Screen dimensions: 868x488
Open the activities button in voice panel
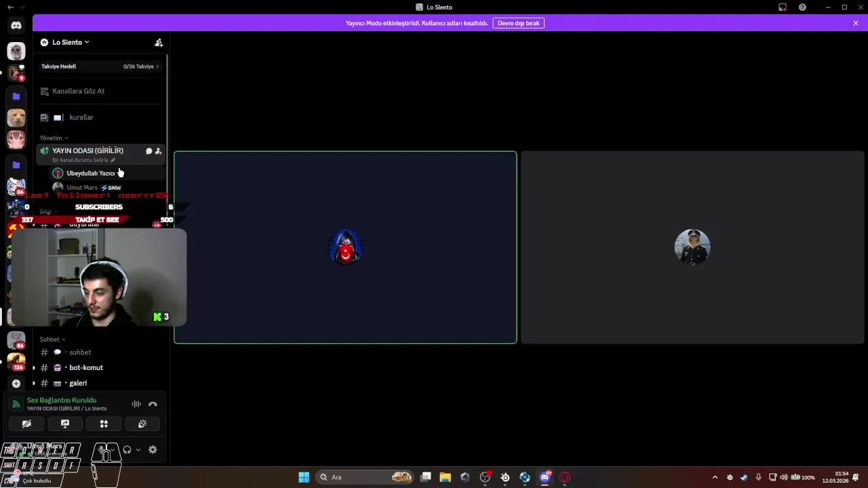pos(104,424)
